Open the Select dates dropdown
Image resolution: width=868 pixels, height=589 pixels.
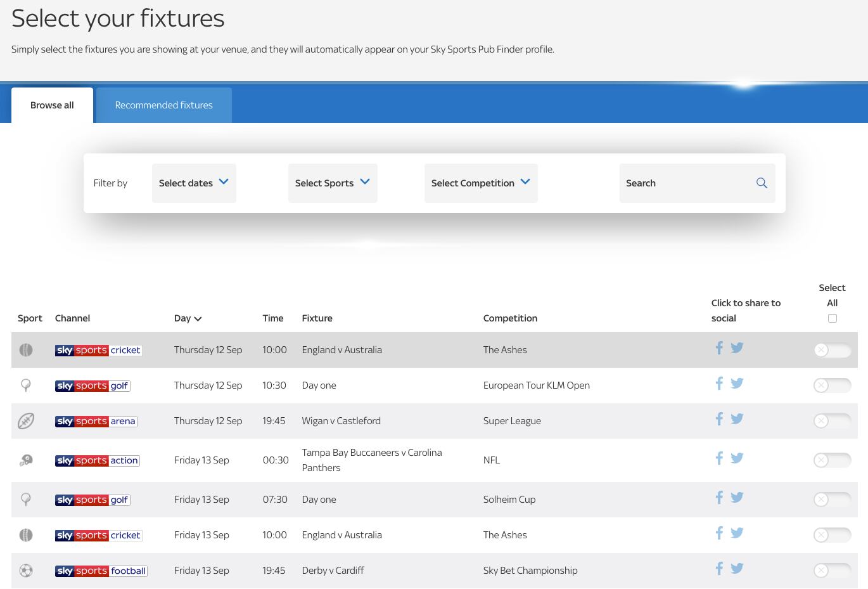pos(194,183)
